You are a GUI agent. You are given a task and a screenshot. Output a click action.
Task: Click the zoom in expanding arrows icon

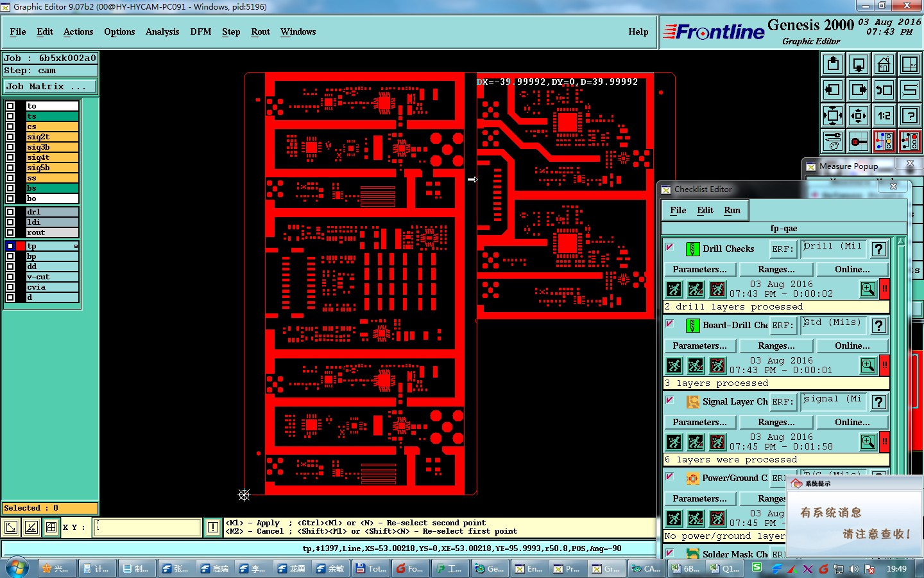[x=833, y=116]
